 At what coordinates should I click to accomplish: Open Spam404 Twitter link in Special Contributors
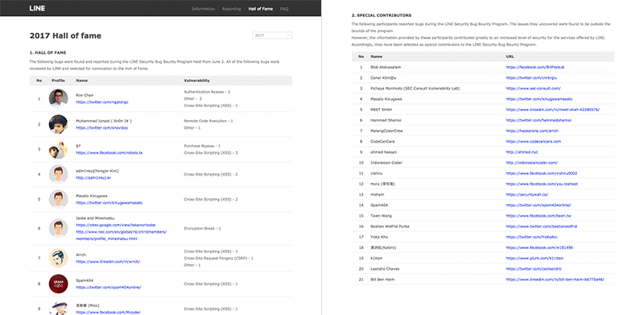(x=539, y=205)
